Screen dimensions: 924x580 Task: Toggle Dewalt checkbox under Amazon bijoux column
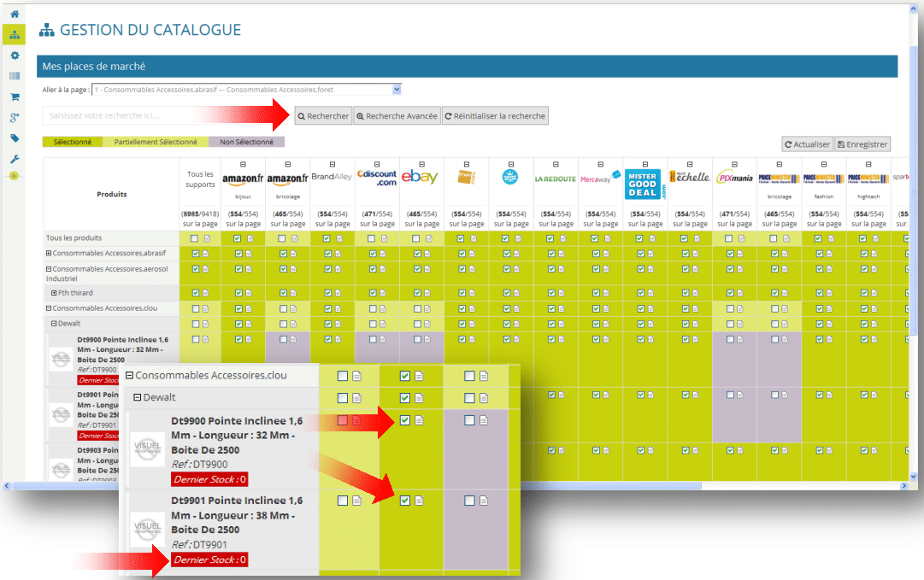point(238,324)
